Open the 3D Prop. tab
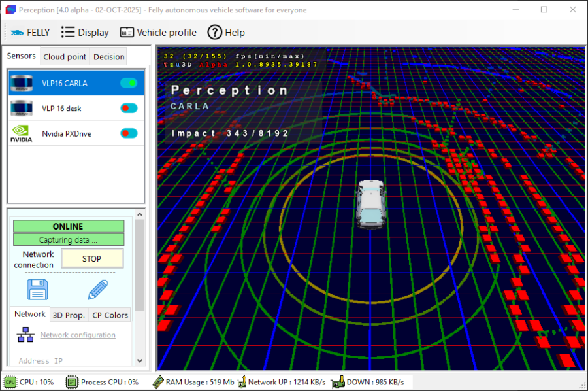The image size is (588, 391). [x=69, y=315]
